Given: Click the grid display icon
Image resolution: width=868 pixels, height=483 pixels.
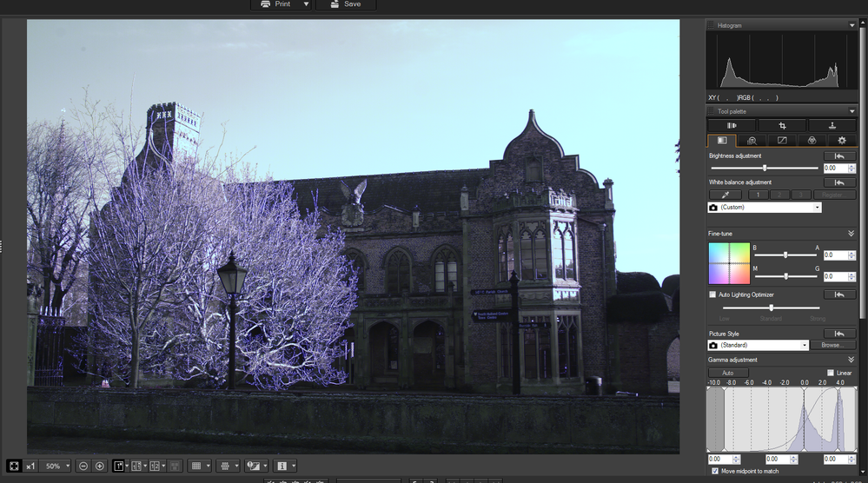Looking at the screenshot, I should [x=196, y=466].
